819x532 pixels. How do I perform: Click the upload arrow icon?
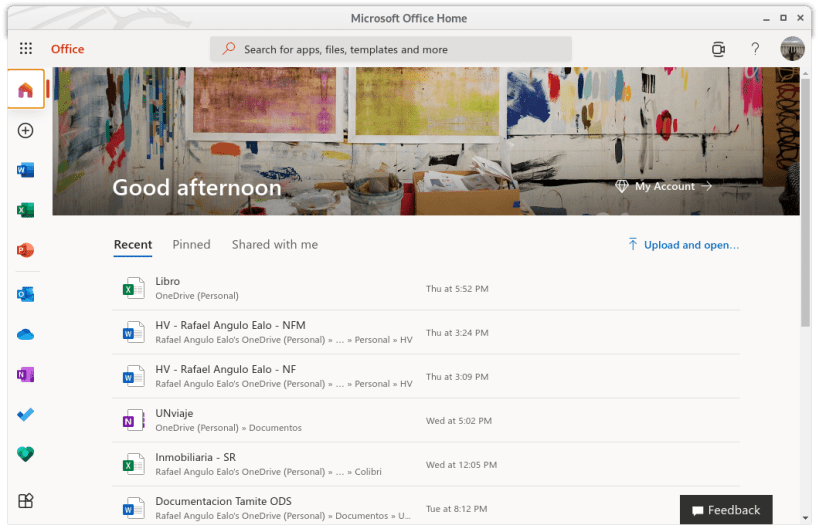tap(633, 244)
